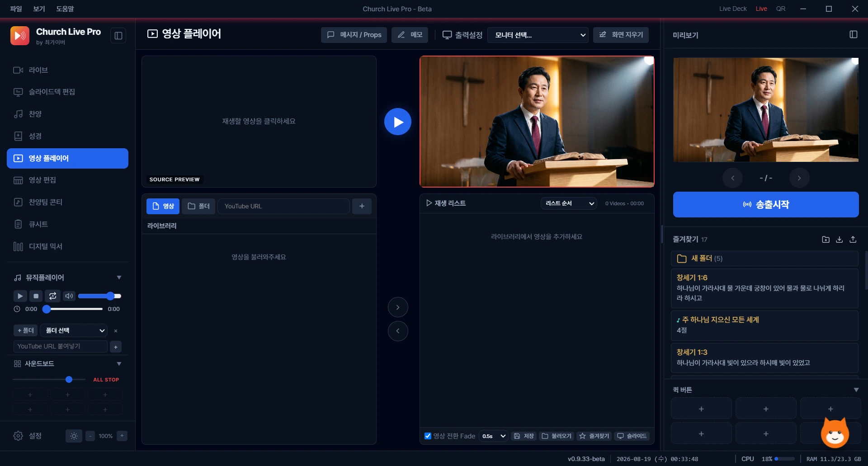Image resolution: width=868 pixels, height=466 pixels.
Task: Click 화면 지우기 to clear output
Action: [621, 35]
